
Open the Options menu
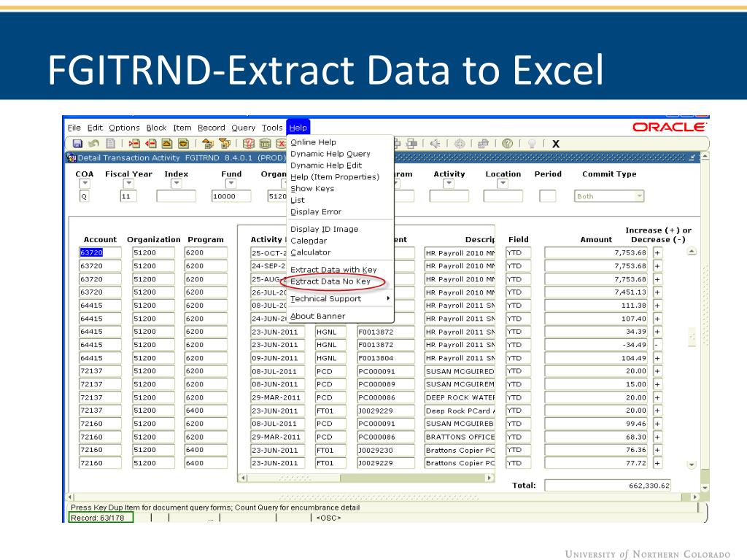(124, 128)
